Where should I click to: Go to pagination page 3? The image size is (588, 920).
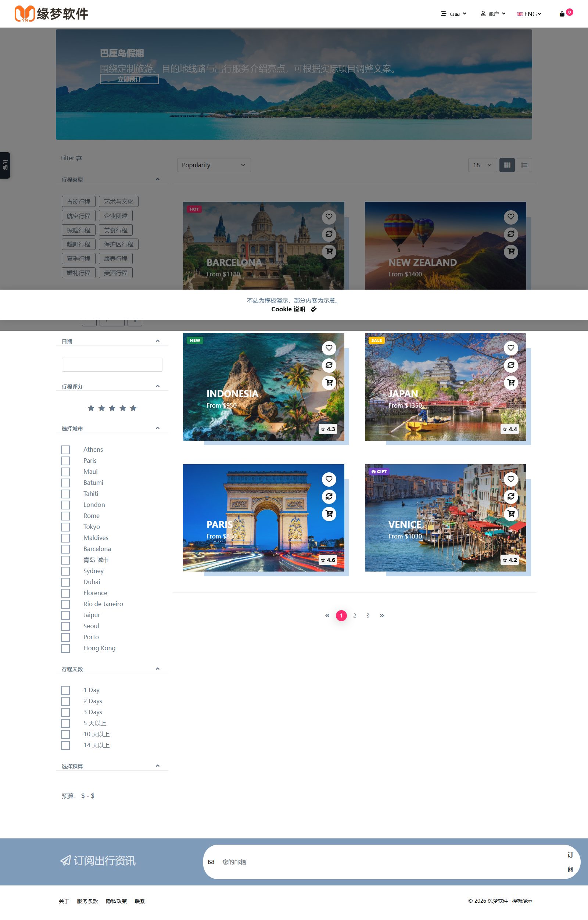click(368, 616)
